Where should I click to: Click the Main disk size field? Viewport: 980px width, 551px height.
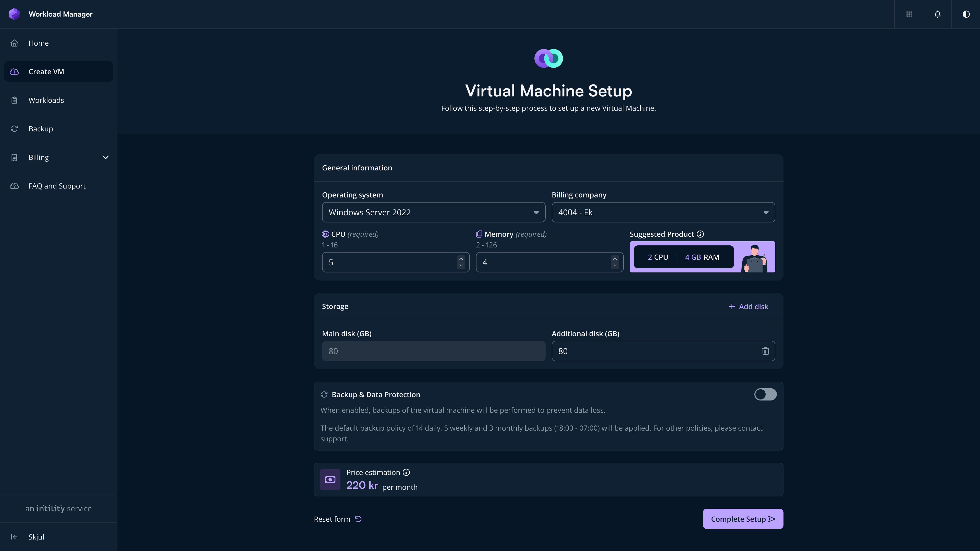tap(433, 351)
